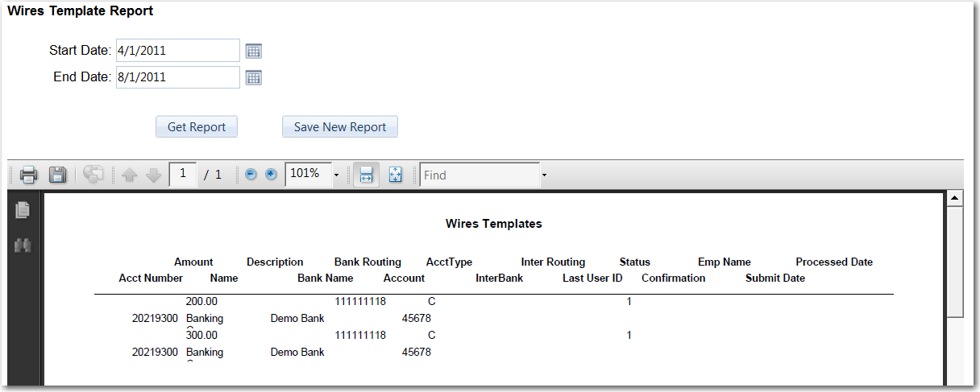
Task: Click the Get Report button
Action: coord(196,126)
